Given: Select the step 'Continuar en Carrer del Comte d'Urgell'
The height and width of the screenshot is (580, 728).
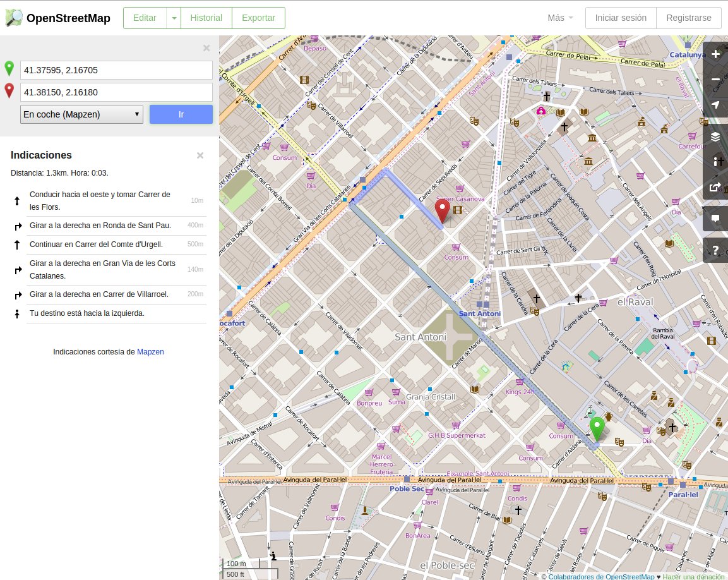Looking at the screenshot, I should [108, 245].
